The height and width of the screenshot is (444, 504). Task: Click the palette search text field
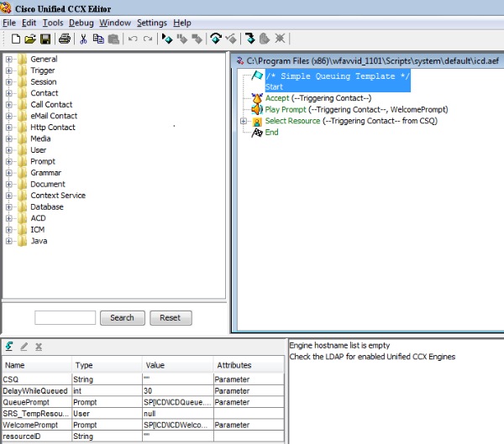[x=65, y=318]
